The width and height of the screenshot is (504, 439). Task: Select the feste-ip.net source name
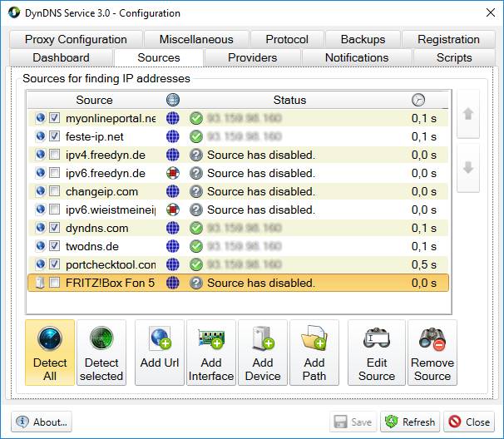click(95, 136)
